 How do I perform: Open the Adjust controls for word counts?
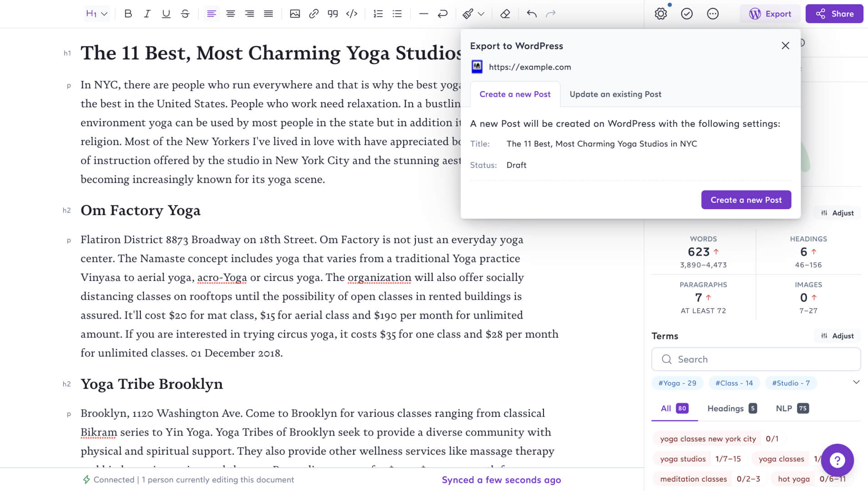coord(838,213)
